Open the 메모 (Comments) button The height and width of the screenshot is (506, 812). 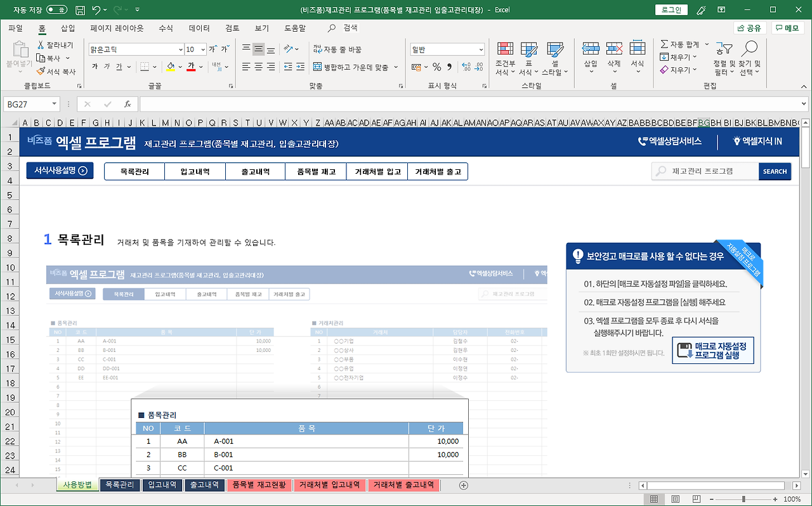click(x=788, y=28)
